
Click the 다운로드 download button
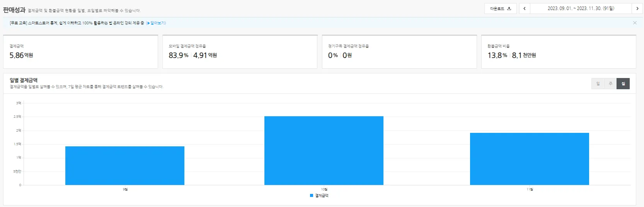point(501,8)
